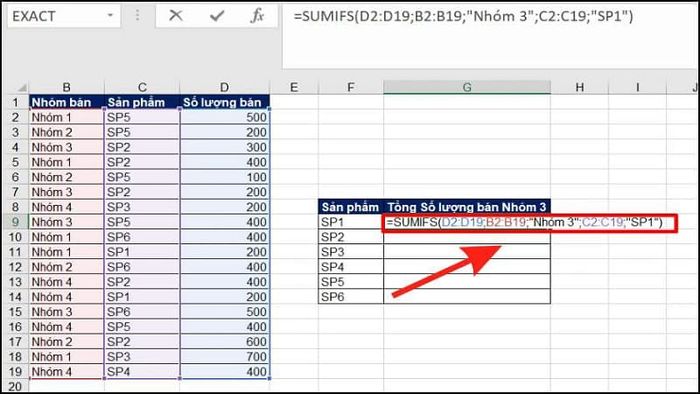Click the formula bar vertical dots handle

coord(138,16)
